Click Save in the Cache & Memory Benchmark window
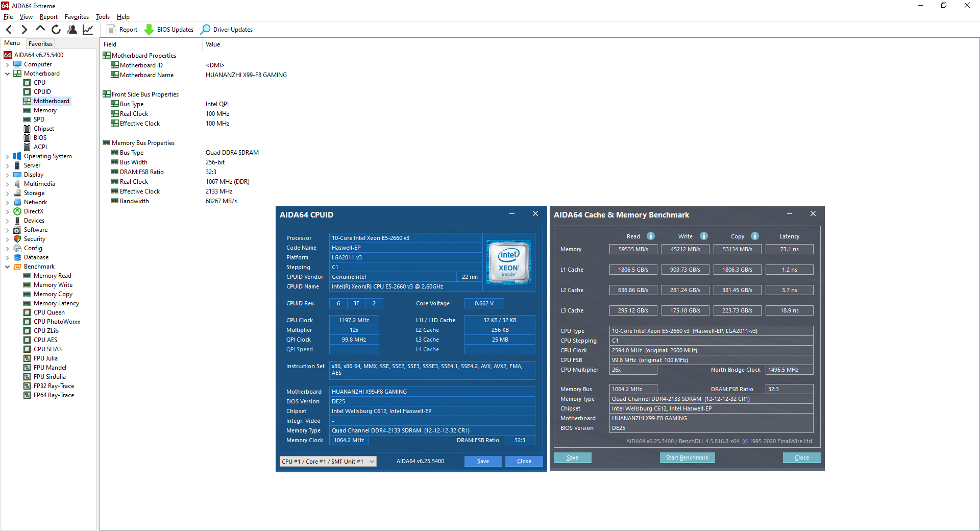 [x=572, y=457]
